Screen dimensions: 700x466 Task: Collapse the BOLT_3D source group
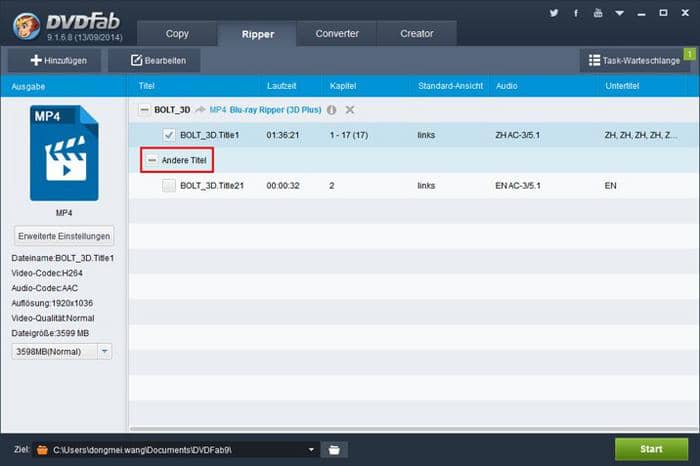pos(144,110)
